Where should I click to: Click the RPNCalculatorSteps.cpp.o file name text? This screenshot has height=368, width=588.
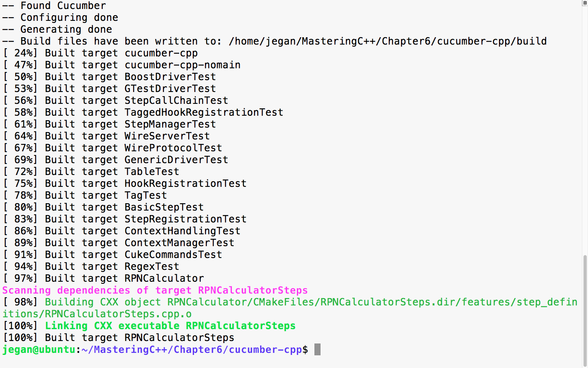[x=118, y=314]
